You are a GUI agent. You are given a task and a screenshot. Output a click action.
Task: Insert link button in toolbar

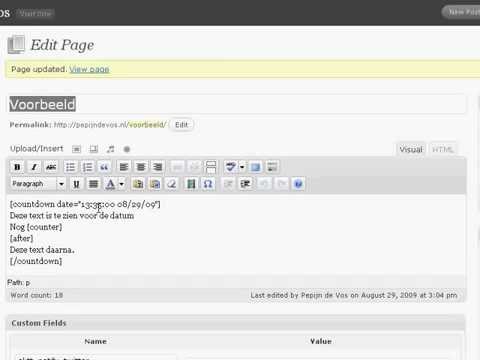pos(177,167)
